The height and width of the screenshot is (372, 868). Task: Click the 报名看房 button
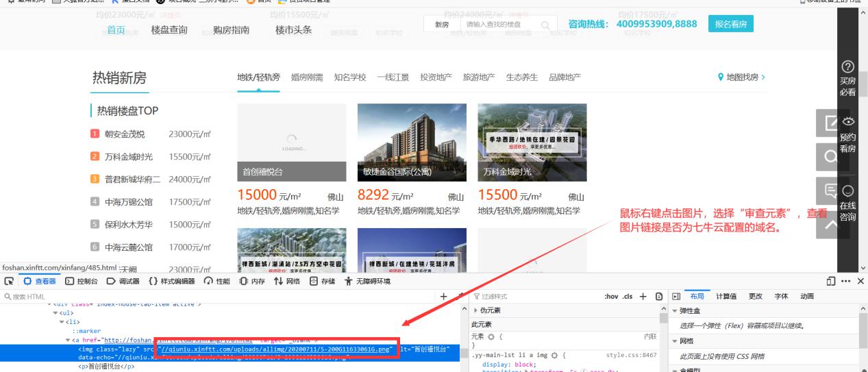pyautogui.click(x=730, y=25)
